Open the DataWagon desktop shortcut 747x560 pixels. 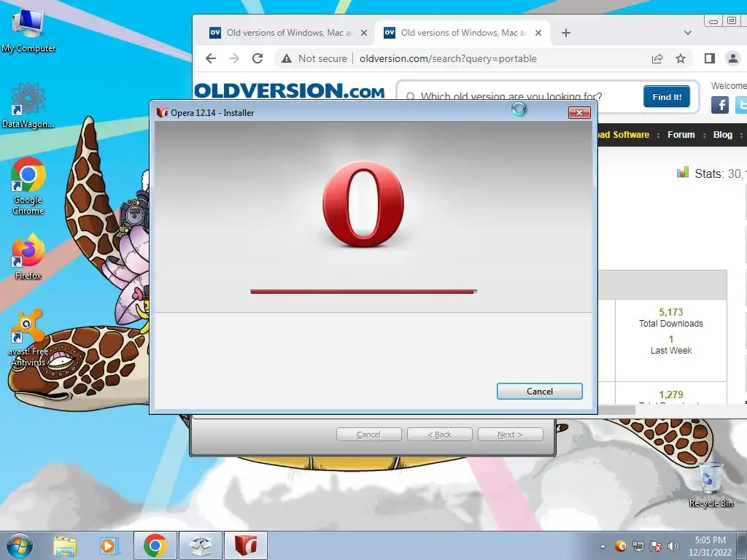point(28,105)
